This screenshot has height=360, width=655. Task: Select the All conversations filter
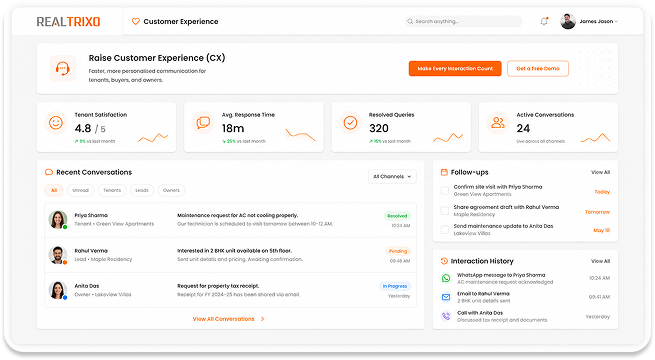pyautogui.click(x=54, y=190)
